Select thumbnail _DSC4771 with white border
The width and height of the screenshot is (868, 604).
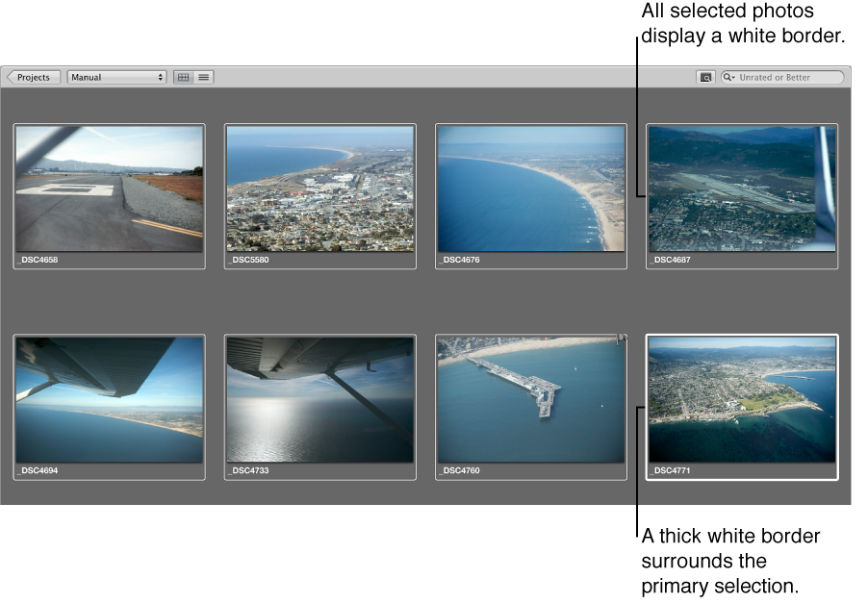tap(741, 401)
